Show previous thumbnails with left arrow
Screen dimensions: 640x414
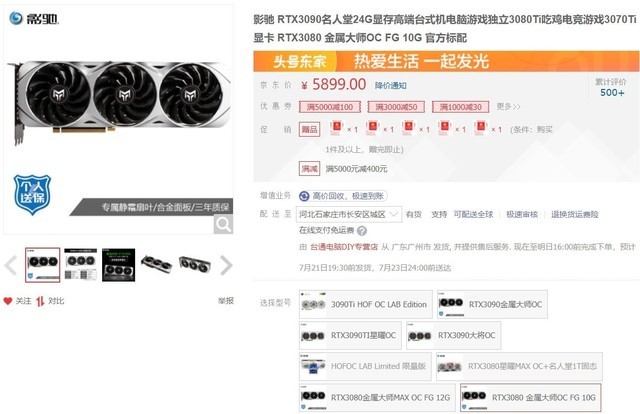click(x=11, y=265)
